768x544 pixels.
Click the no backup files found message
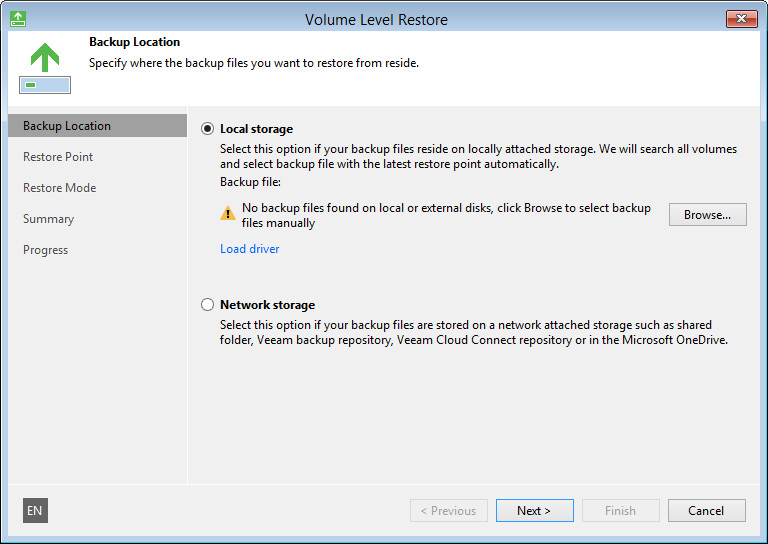446,216
